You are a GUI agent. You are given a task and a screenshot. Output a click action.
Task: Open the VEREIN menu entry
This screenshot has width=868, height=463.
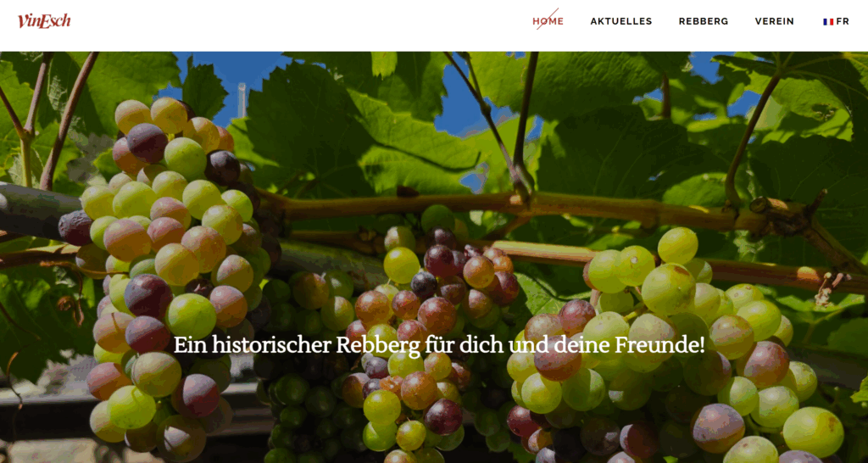click(775, 21)
